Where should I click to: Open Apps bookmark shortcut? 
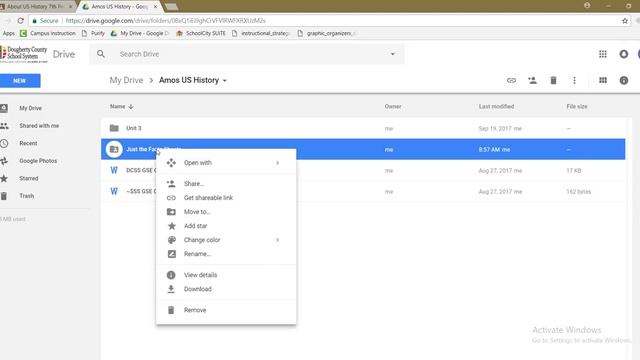(x=8, y=33)
